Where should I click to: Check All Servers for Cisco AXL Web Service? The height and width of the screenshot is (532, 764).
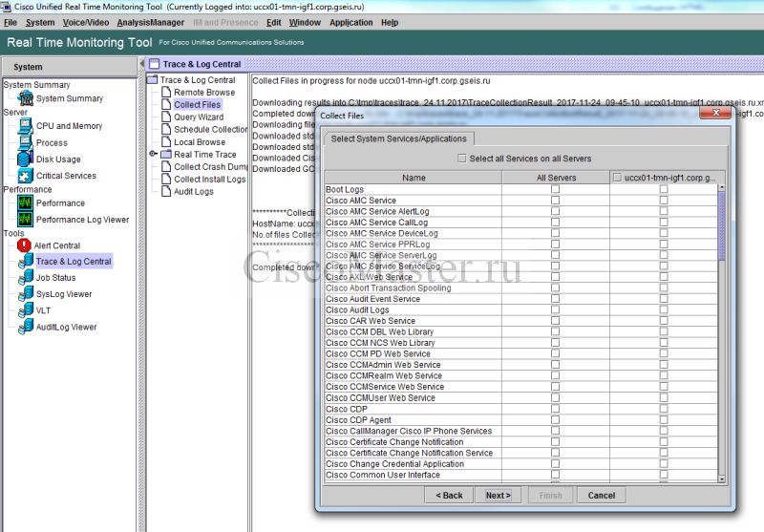(556, 277)
